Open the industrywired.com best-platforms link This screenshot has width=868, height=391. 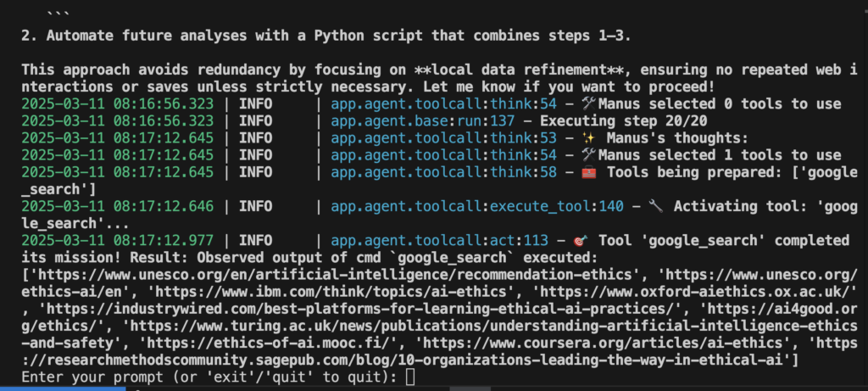[x=364, y=309]
